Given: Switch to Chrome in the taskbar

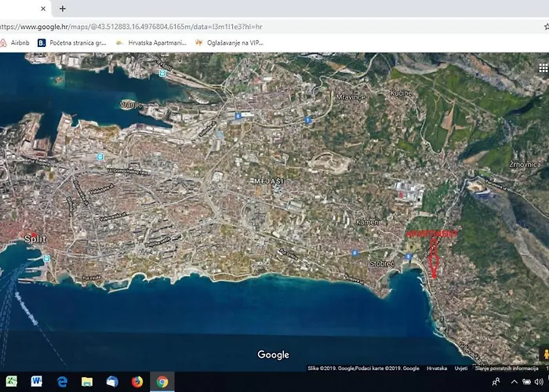Looking at the screenshot, I should (162, 381).
